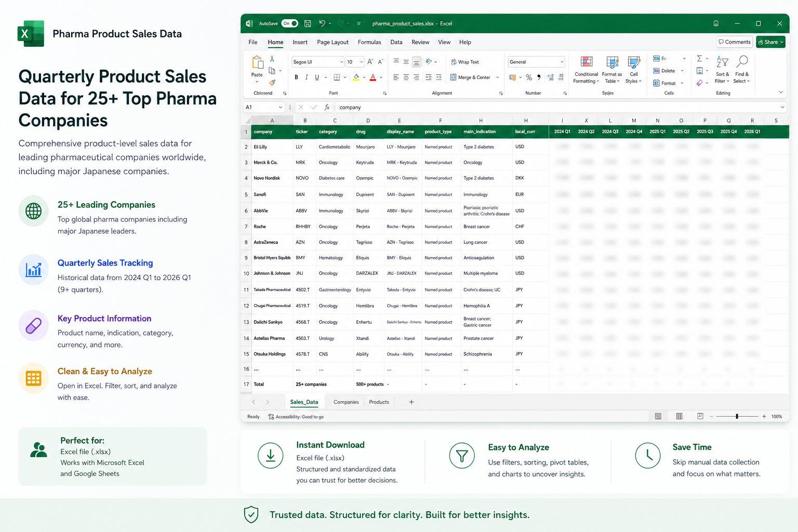Toggle center horizontal alignment
The height and width of the screenshot is (532, 798).
406,77
